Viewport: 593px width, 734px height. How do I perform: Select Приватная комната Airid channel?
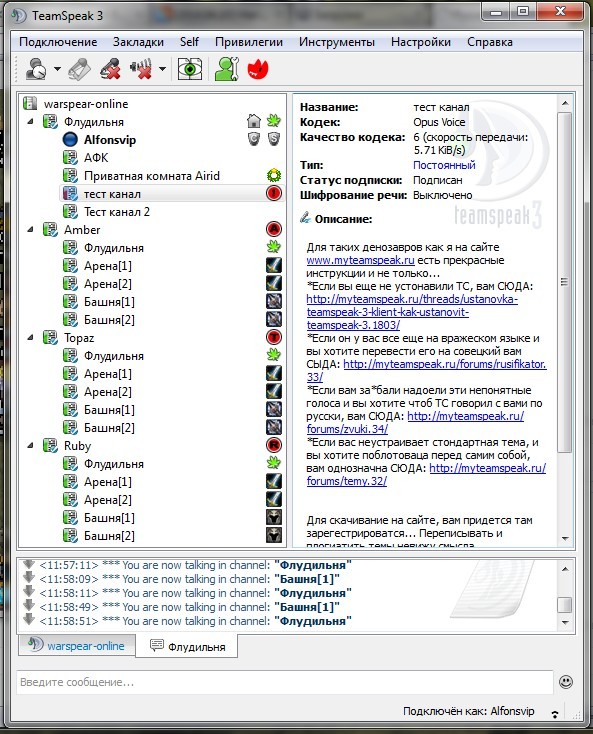pos(151,176)
